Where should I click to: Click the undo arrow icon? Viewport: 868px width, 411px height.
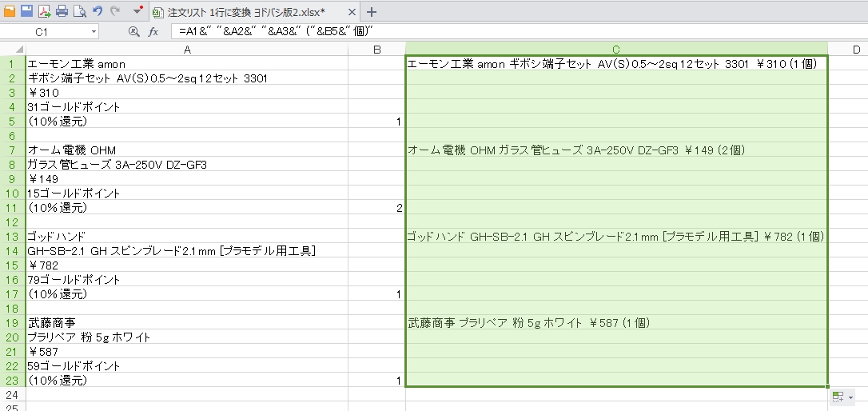coord(98,11)
